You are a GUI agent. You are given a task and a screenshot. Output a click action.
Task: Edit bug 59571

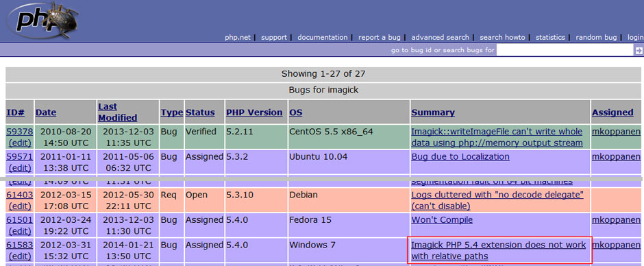click(20, 168)
